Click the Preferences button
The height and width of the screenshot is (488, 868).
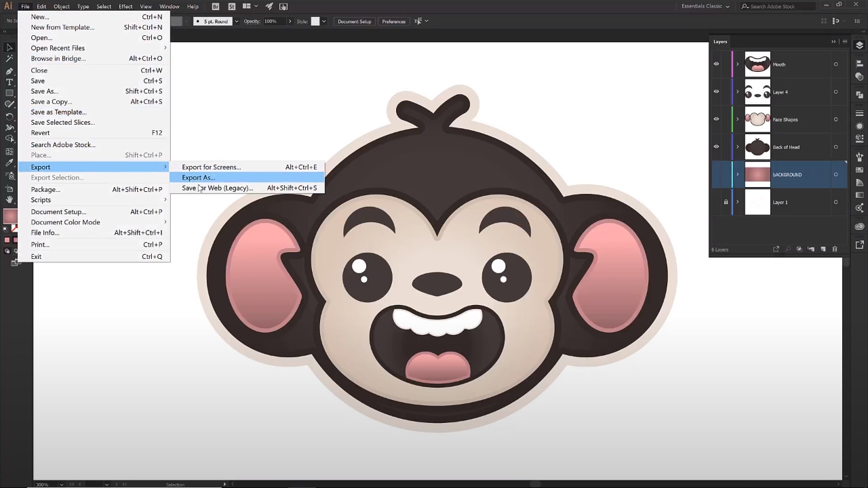tap(394, 21)
